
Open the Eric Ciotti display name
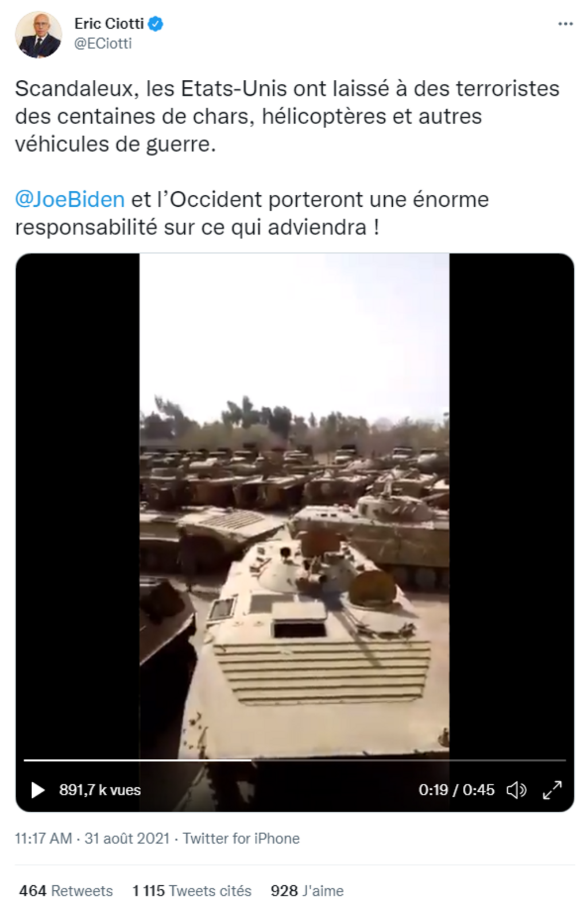point(109,24)
